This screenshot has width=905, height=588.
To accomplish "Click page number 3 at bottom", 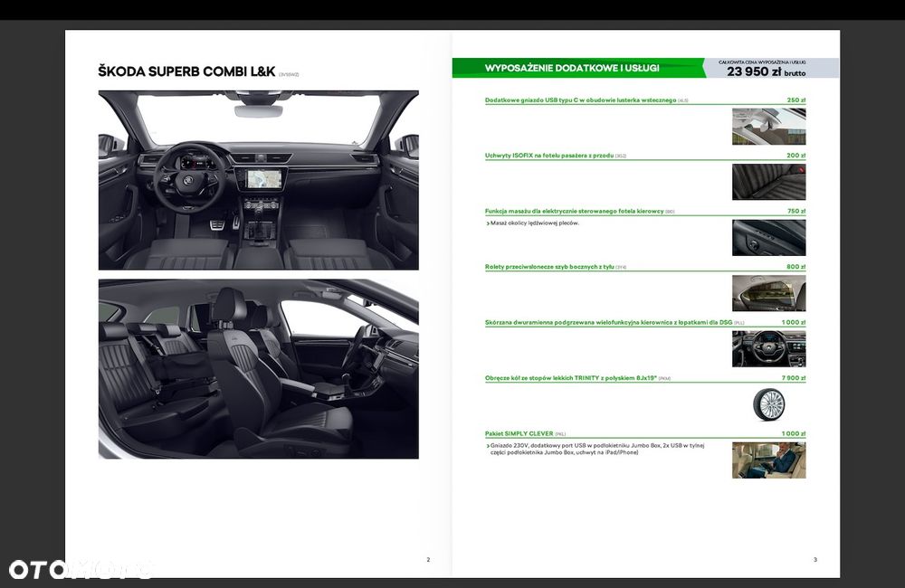I will coord(815,560).
